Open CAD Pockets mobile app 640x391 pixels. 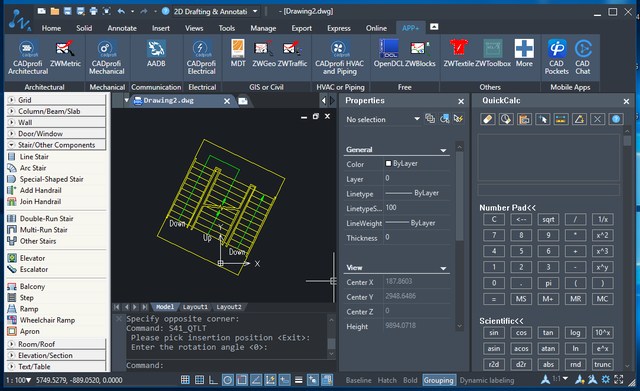pyautogui.click(x=556, y=58)
